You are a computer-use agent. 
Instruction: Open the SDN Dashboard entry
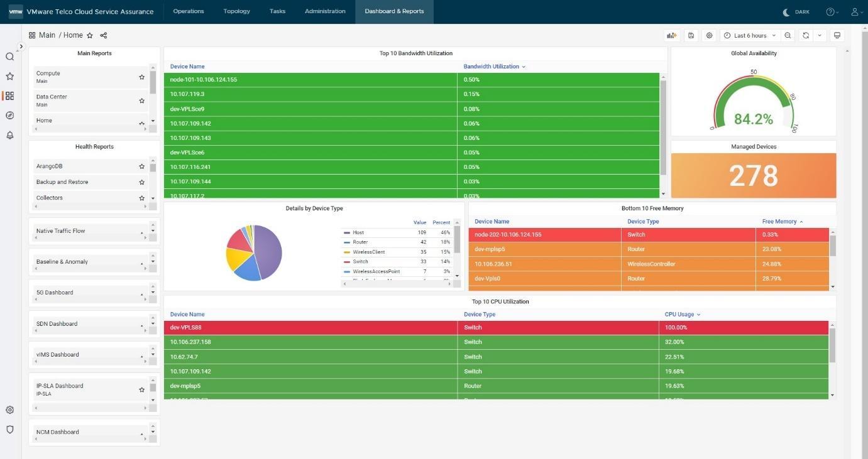57,324
